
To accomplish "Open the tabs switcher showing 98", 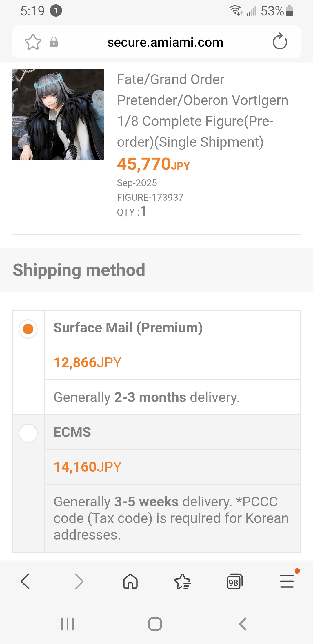I will pos(234,581).
